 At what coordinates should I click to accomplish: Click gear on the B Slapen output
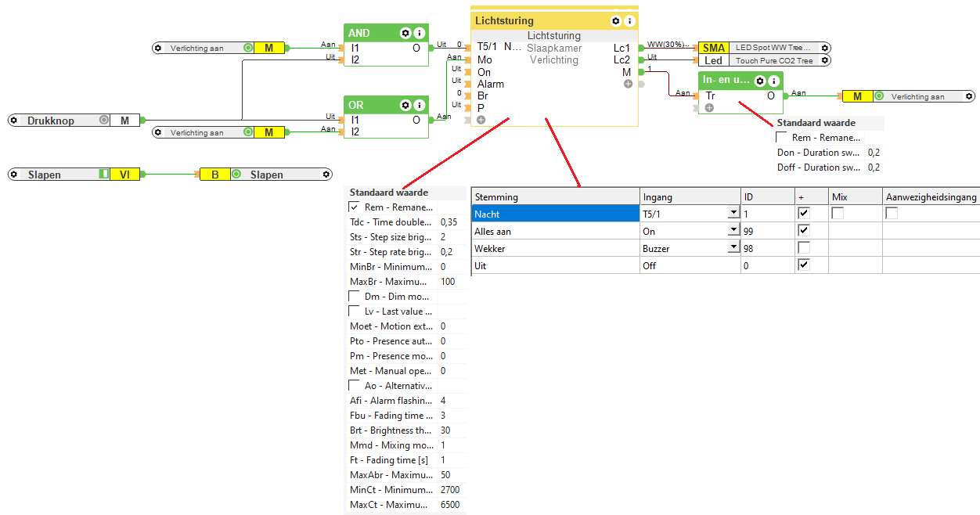pos(326,175)
